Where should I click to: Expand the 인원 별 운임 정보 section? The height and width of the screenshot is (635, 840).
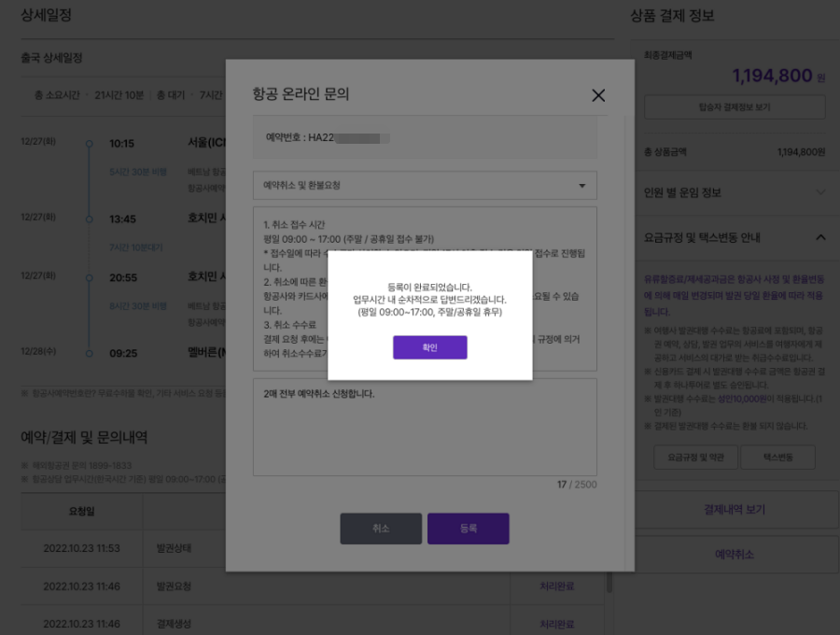click(x=735, y=192)
